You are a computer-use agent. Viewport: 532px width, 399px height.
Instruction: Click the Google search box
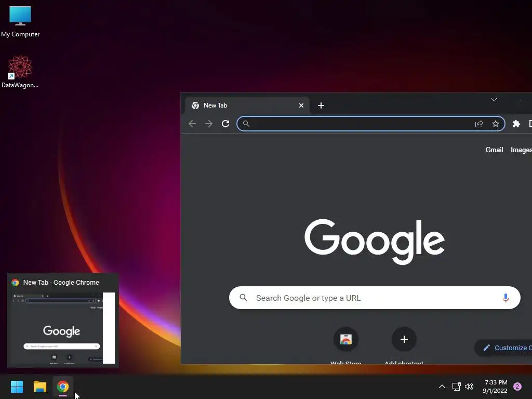pyautogui.click(x=375, y=298)
